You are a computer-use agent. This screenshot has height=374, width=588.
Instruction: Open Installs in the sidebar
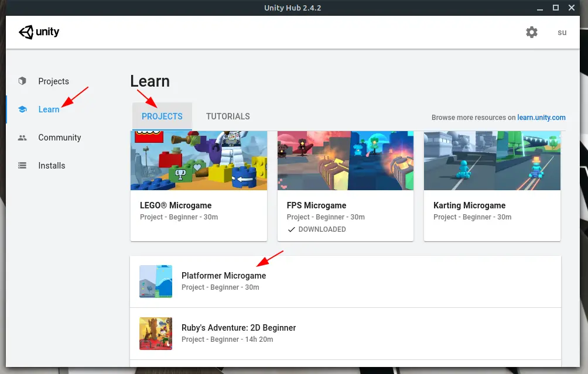(x=52, y=166)
